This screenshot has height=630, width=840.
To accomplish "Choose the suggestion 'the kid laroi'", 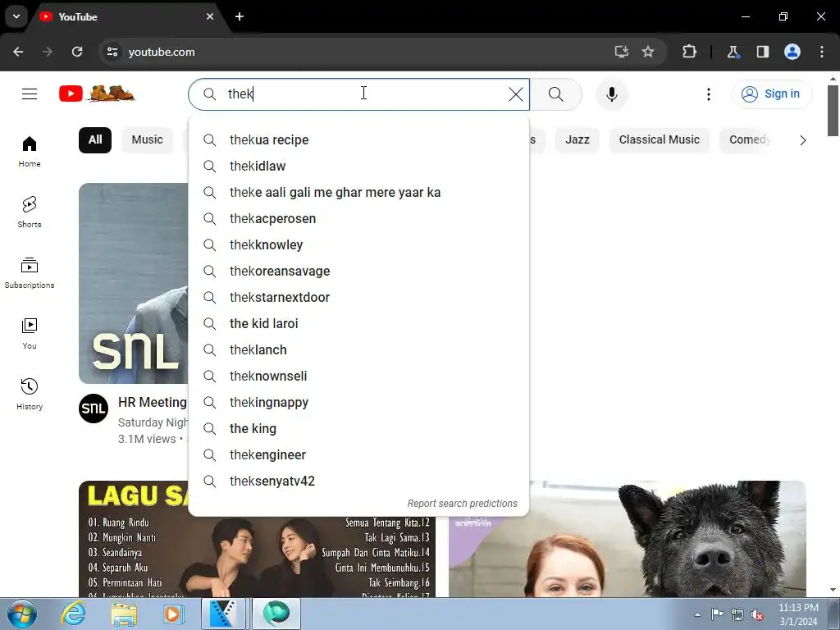I will coord(359,323).
